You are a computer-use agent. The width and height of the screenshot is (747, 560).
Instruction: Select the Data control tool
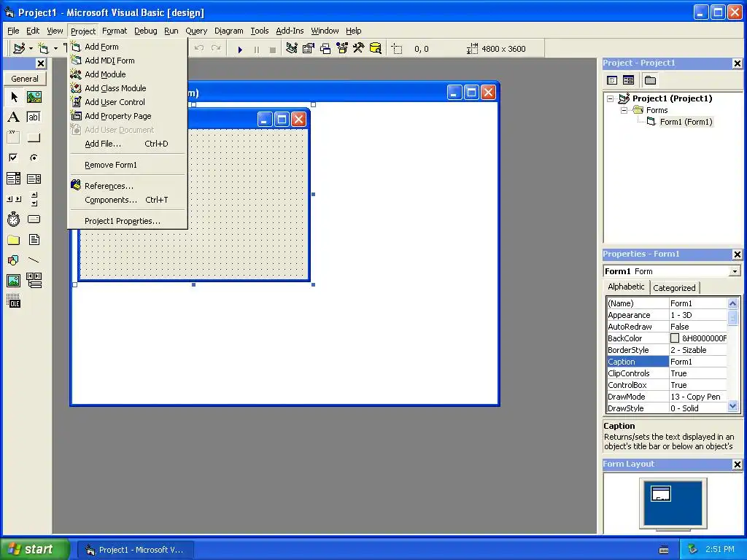point(34,281)
